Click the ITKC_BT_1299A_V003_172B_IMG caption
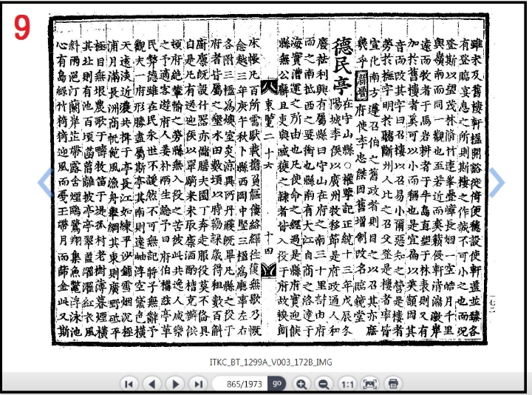The width and height of the screenshot is (532, 395). tap(270, 362)
